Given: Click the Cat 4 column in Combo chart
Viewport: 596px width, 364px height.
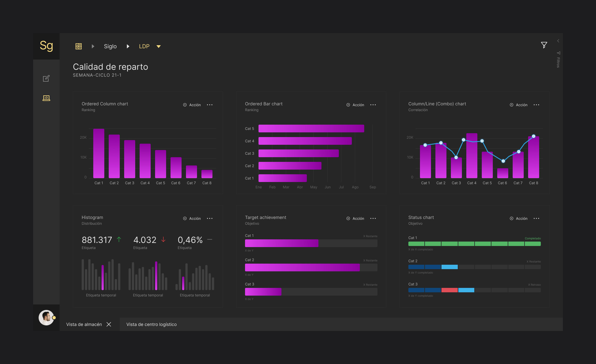Looking at the screenshot, I should click(472, 156).
